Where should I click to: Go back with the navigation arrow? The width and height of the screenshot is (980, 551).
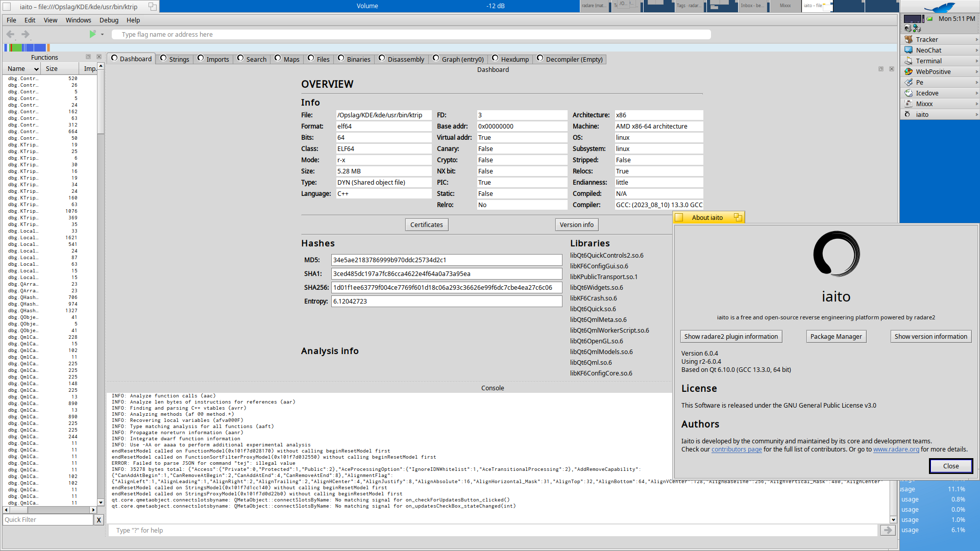tap(10, 34)
